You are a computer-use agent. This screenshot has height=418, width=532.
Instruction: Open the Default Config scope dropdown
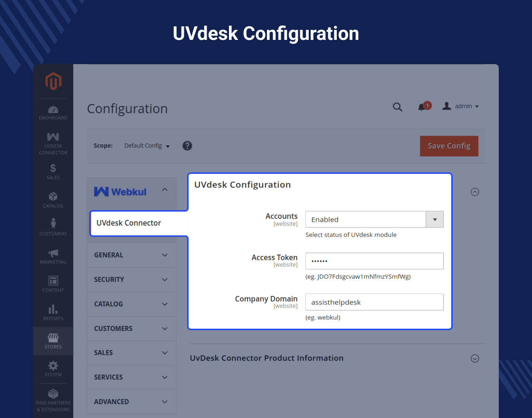[147, 146]
